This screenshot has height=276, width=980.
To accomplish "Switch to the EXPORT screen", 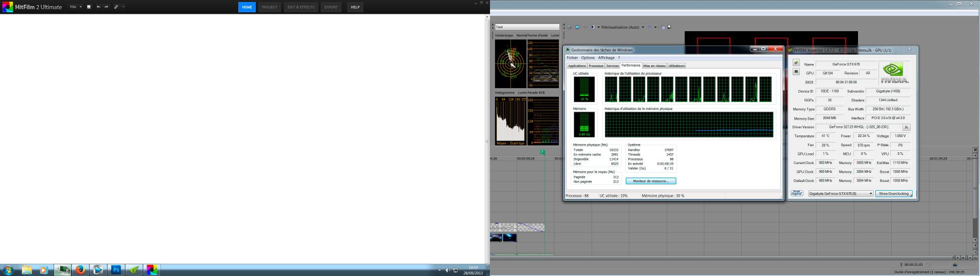I will click(331, 7).
